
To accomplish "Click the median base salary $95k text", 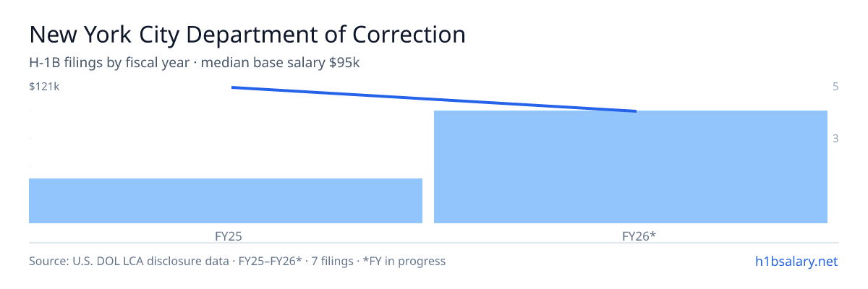I will (281, 63).
